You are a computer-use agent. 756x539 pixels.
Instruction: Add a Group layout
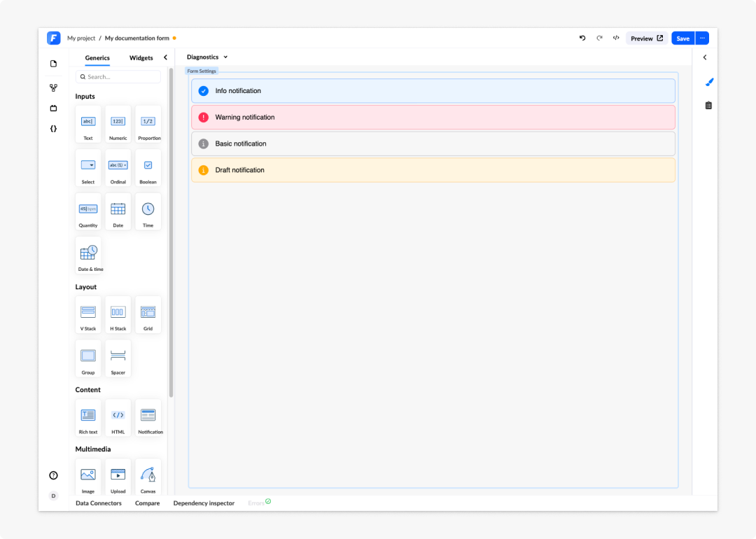88,358
